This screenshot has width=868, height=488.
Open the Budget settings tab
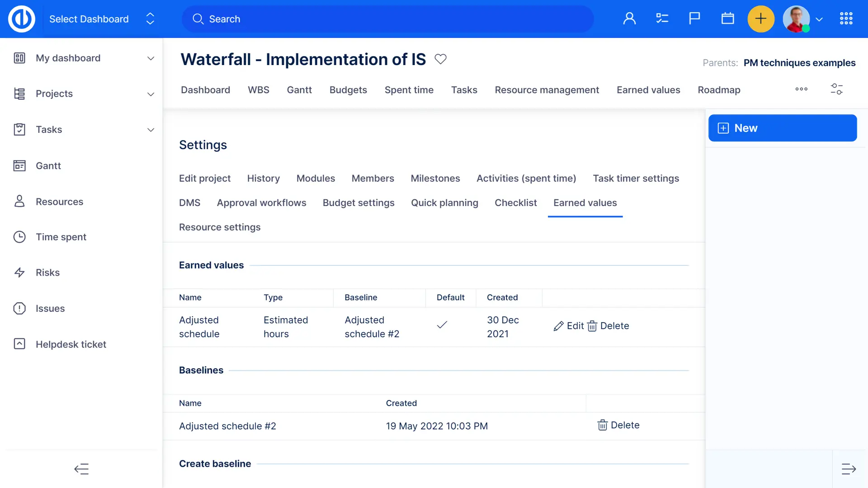(x=358, y=203)
